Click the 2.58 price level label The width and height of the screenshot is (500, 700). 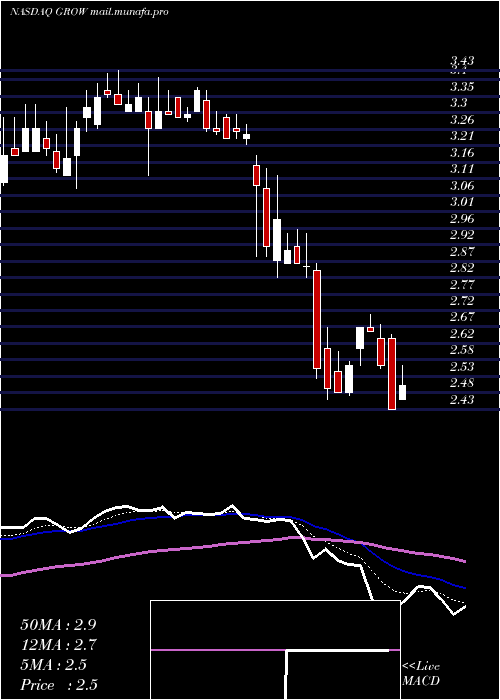462,350
